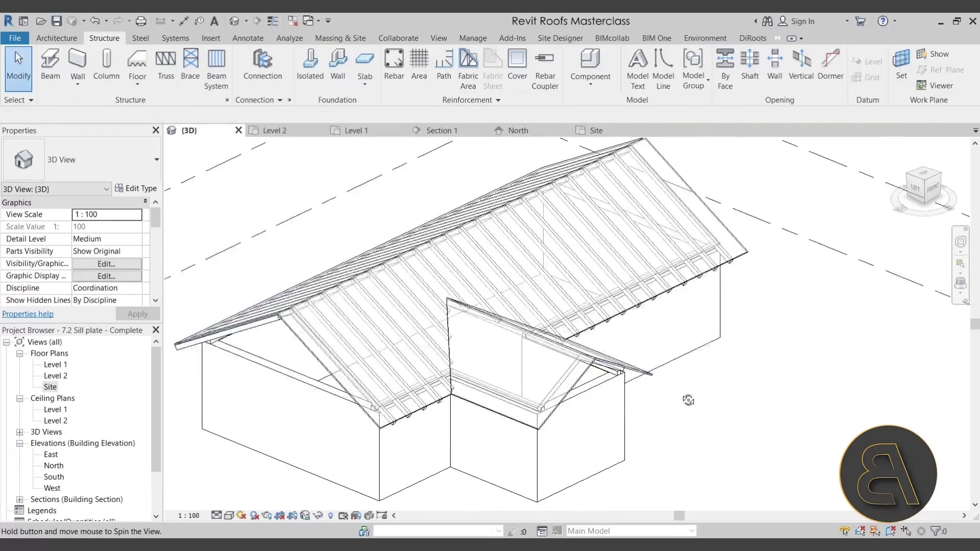The width and height of the screenshot is (980, 551).
Task: Switch to the Level 2 view tab
Action: point(275,131)
